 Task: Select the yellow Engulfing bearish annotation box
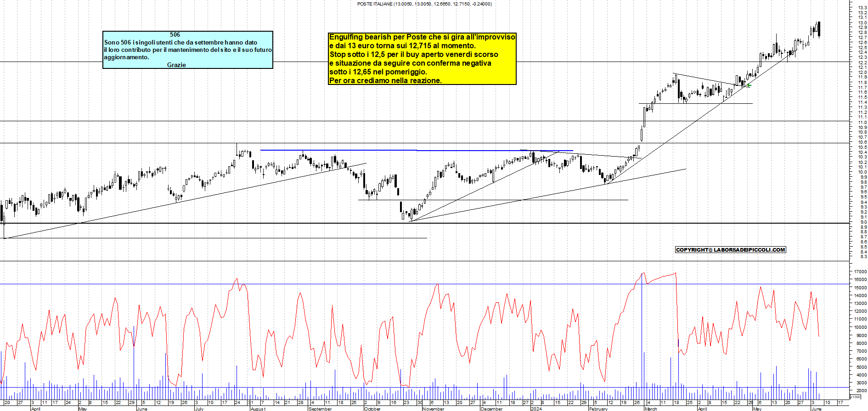423,59
